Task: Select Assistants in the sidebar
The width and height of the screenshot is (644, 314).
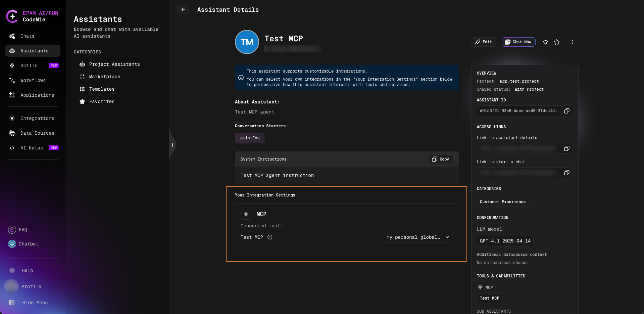Action: [x=33, y=51]
